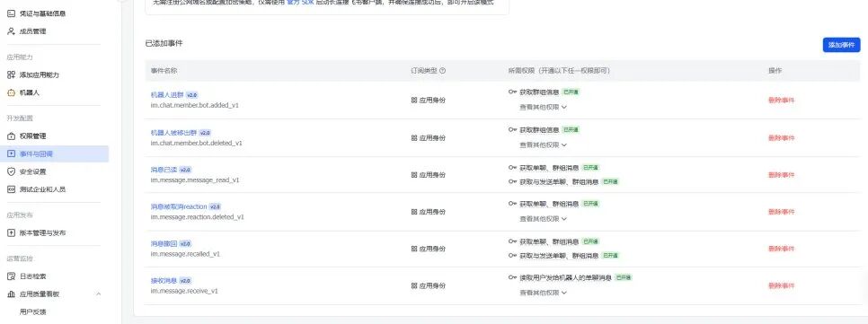
Task: Expand 查看其他权限 for 接收消息 event
Action: pyautogui.click(x=543, y=293)
